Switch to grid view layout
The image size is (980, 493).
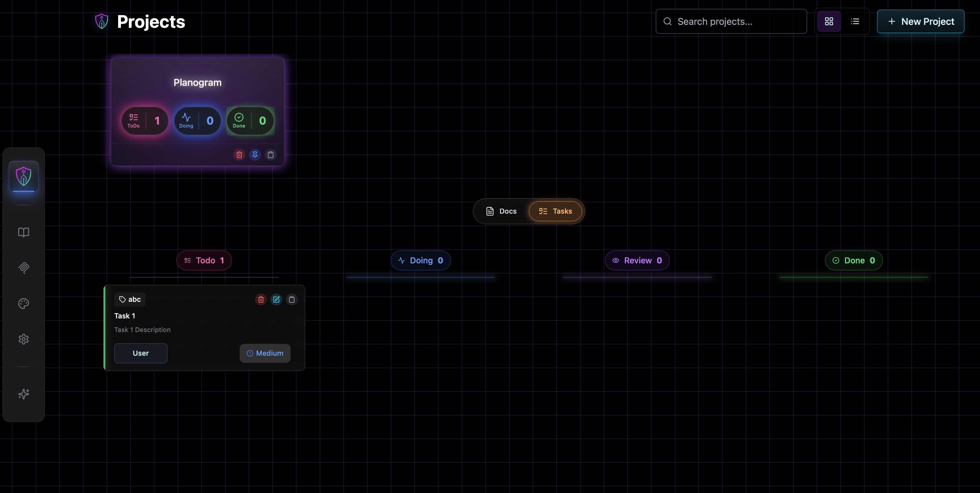[829, 21]
